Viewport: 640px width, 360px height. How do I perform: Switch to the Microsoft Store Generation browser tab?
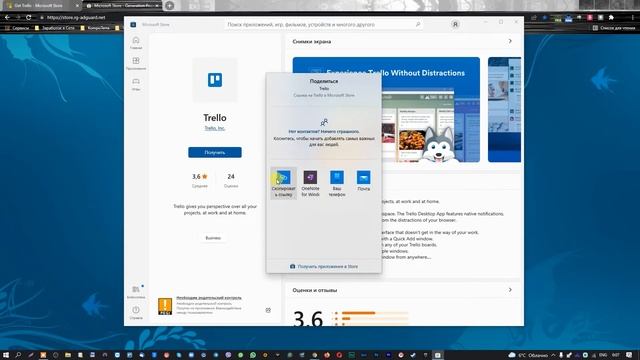pyautogui.click(x=122, y=6)
